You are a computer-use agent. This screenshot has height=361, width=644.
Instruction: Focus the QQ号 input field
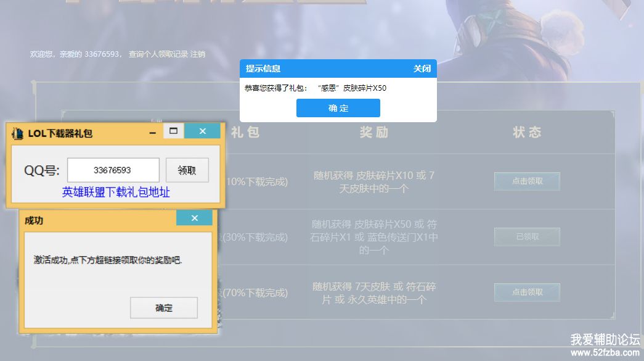pyautogui.click(x=113, y=170)
